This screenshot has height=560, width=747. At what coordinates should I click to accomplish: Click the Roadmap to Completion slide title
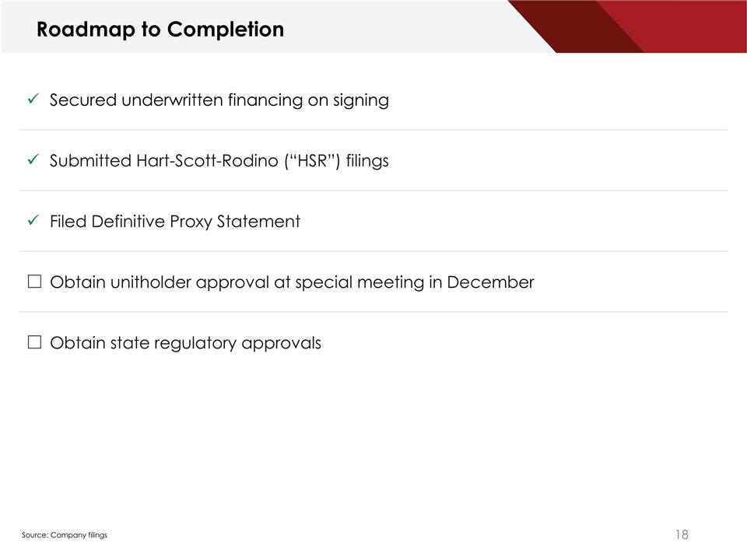point(160,30)
